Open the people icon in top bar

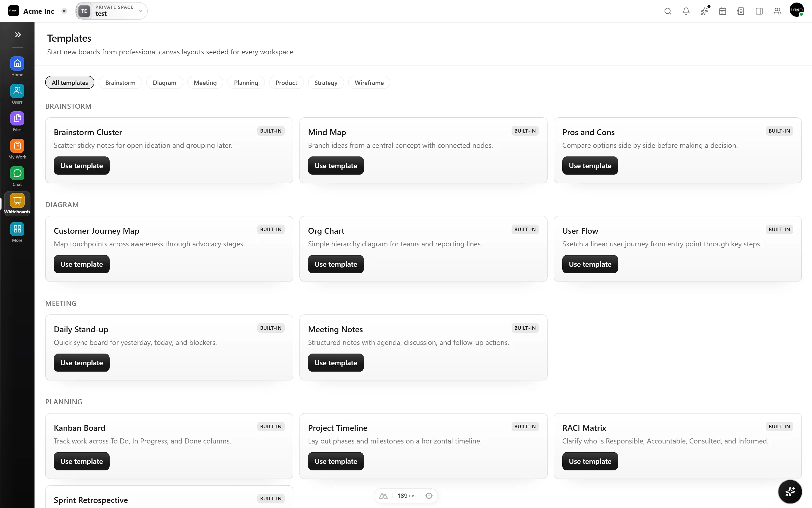point(777,11)
